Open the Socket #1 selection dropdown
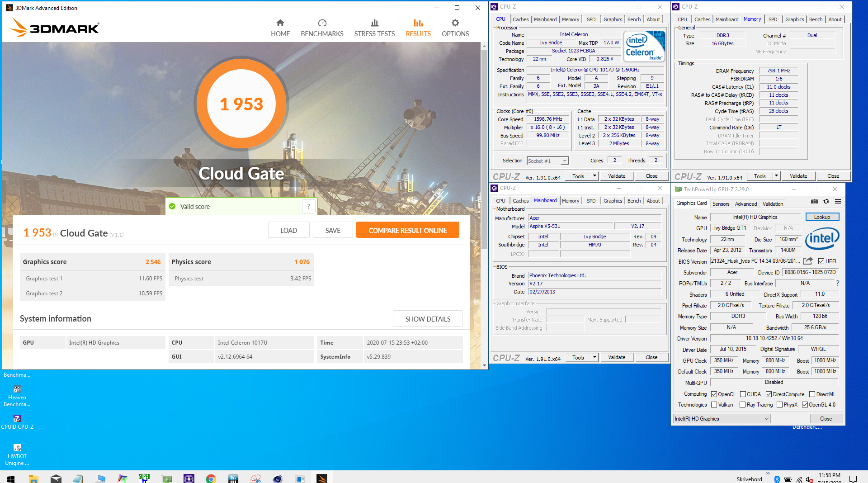The image size is (868, 483). (x=547, y=161)
